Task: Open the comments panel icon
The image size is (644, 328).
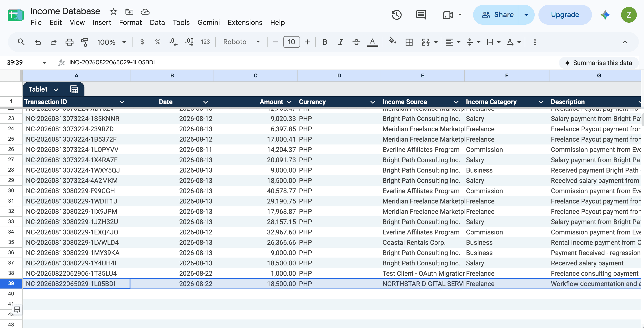Action: 421,15
